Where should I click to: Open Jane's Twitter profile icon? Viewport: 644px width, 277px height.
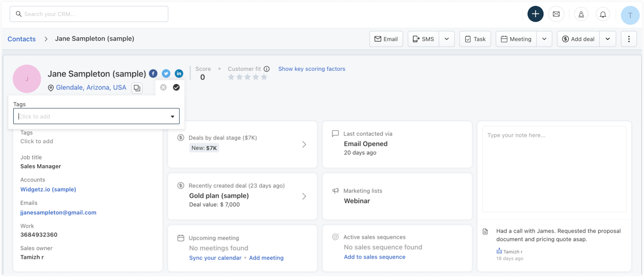tap(166, 73)
